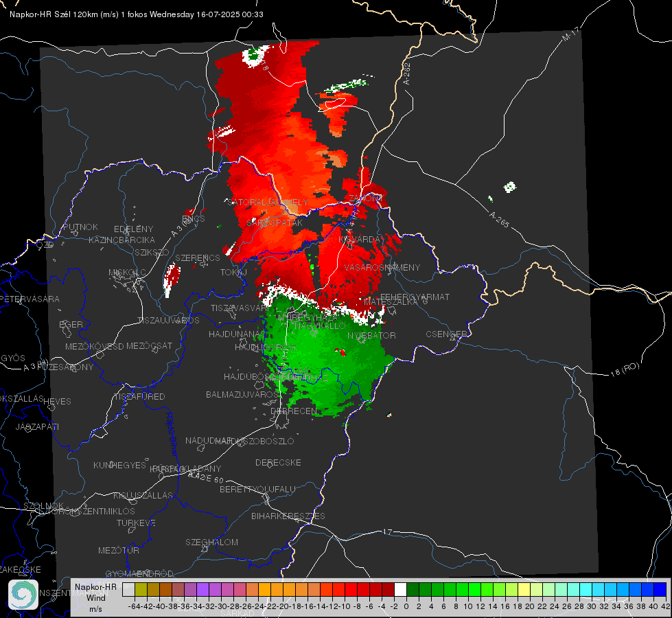Click the KAZINCBARCIKA city label
The image size is (672, 618).
[121, 240]
